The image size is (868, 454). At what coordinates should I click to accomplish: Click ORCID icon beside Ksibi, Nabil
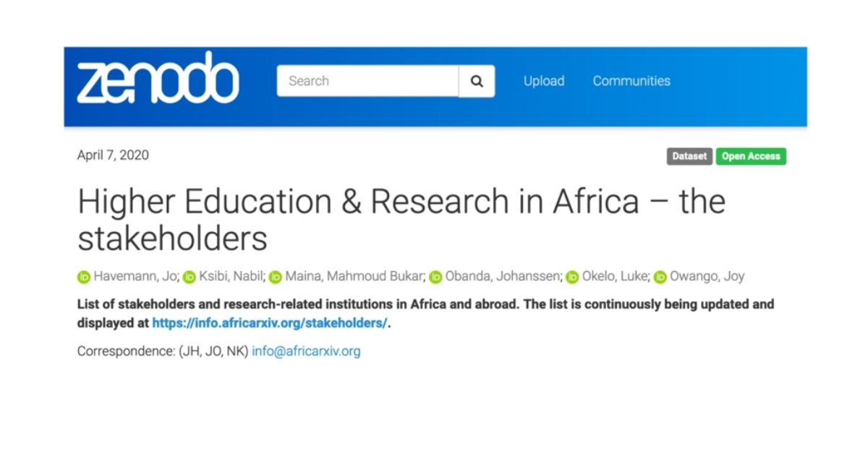190,277
